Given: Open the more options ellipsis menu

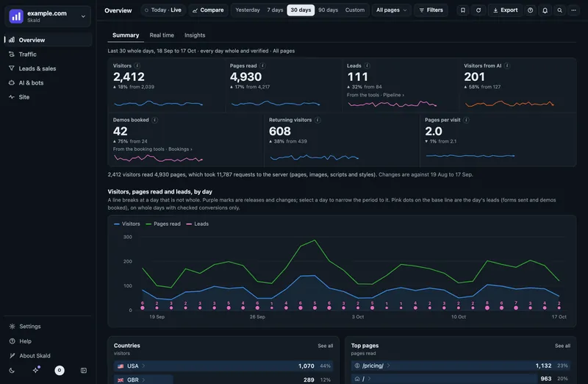Looking at the screenshot, I should point(573,10).
